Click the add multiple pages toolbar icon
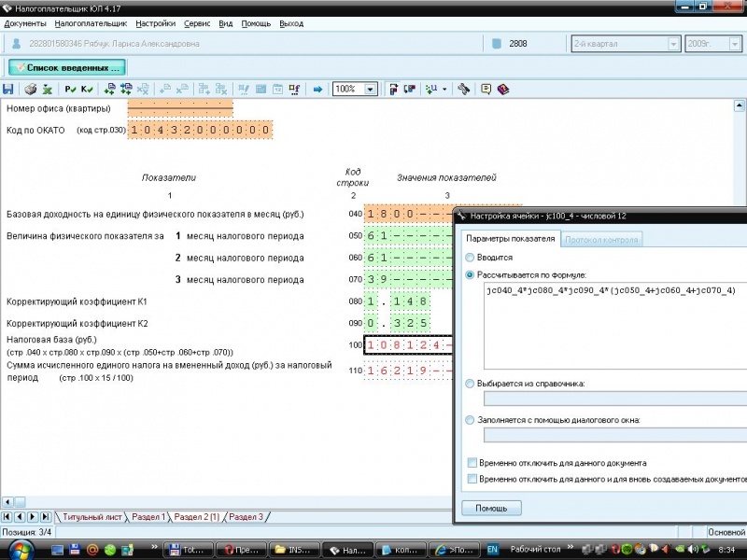Viewport: 747px width, 560px height. coord(126,89)
